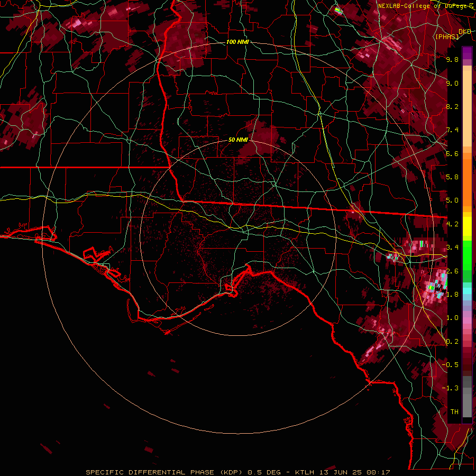Screen dimensions: 476x476
Task: Click the 3.4 value on the color scale
Action: tap(452, 248)
